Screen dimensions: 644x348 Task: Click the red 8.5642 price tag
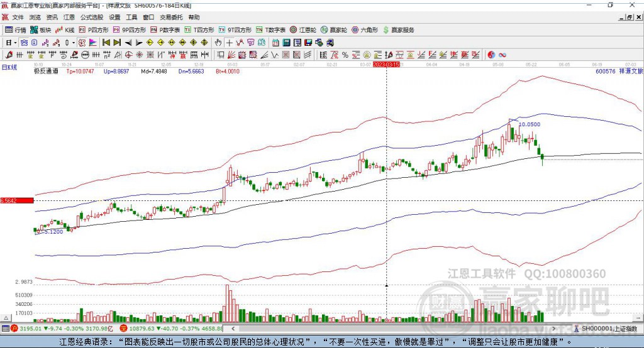click(x=16, y=200)
